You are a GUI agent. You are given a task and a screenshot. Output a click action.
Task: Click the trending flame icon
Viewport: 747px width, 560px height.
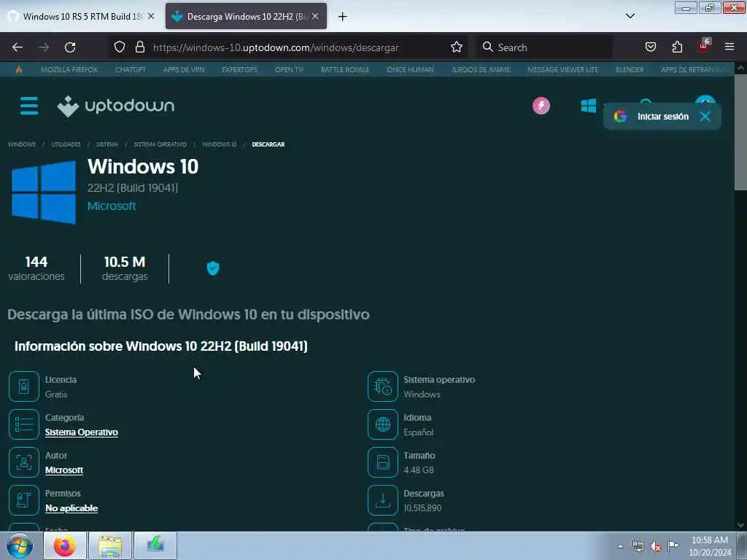19,69
